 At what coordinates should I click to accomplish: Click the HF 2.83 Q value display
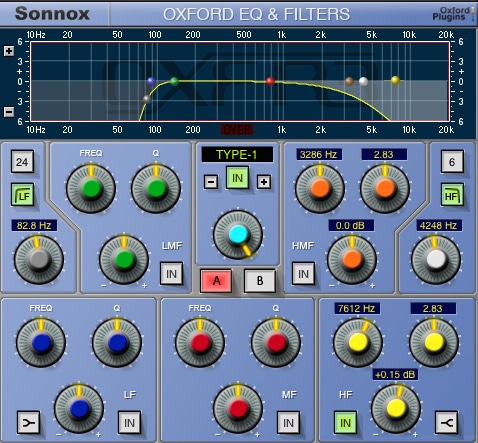(433, 308)
